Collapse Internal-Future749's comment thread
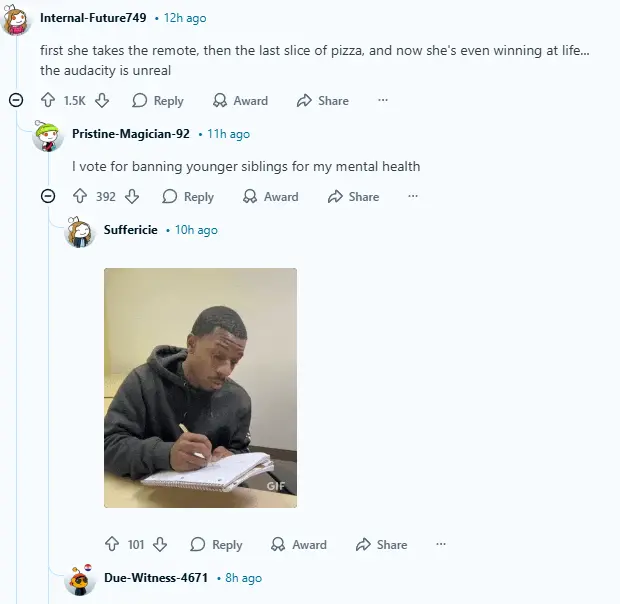The height and width of the screenshot is (604, 620). (15, 100)
